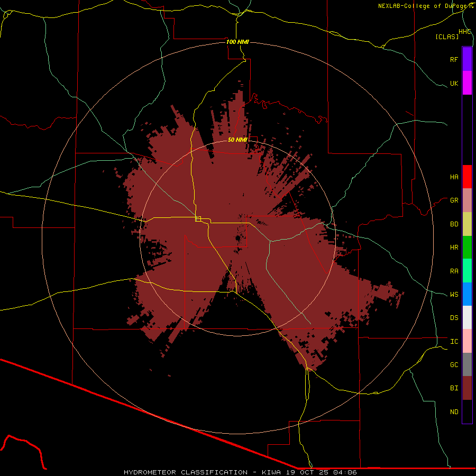Pick the RA light green legend swatch
The image size is (476, 476).
[x=467, y=271]
